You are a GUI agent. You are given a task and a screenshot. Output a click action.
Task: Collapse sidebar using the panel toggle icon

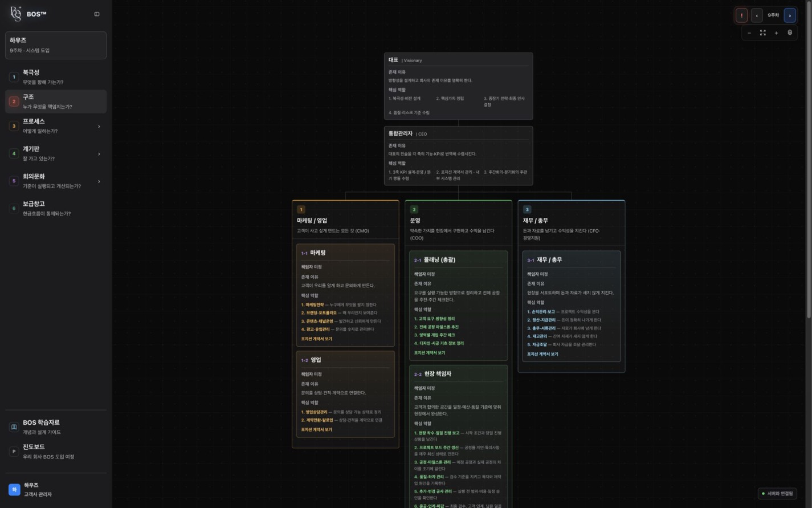click(96, 14)
